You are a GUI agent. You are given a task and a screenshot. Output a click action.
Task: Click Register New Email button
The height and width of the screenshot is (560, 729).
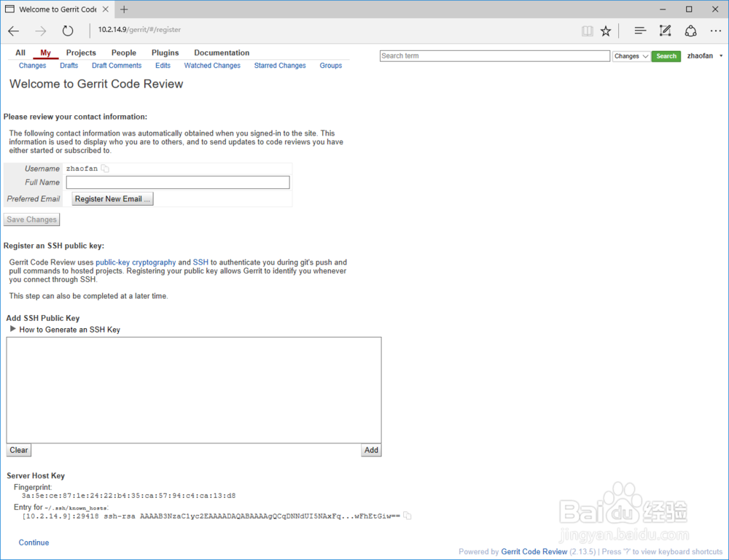(112, 198)
